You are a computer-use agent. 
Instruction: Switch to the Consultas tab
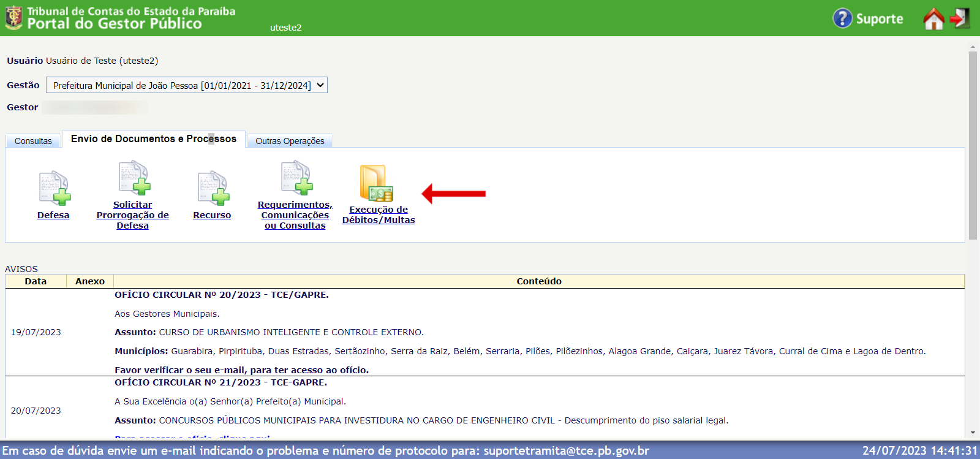pos(33,141)
